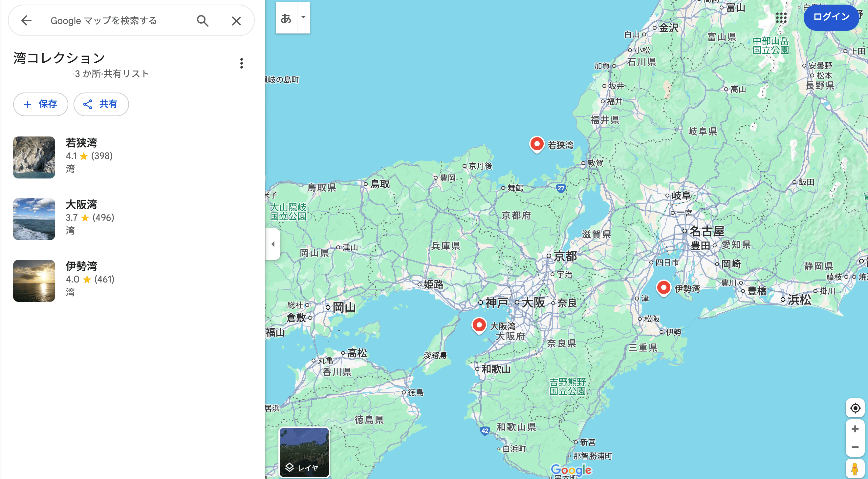The image size is (868, 479).
Task: Zoom in with the plus control
Action: point(855,429)
